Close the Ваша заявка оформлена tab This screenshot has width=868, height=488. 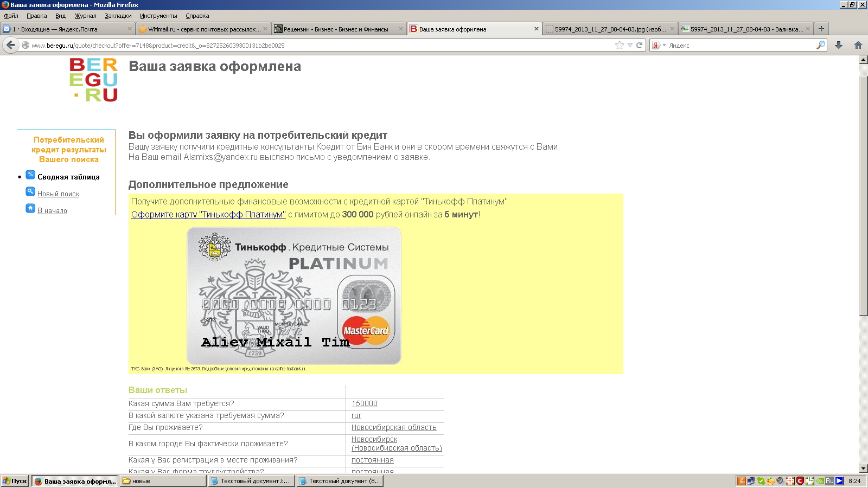point(537,29)
